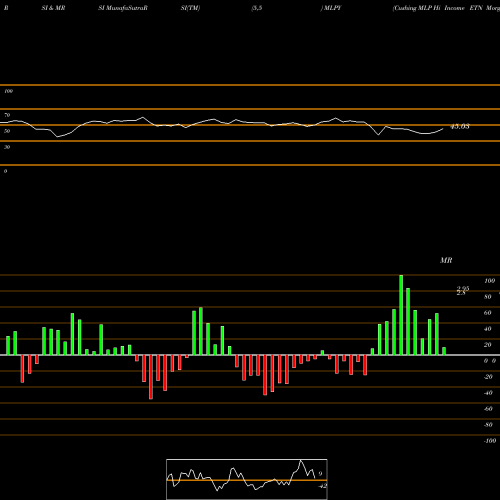Click the tallest green MR bar

[401, 315]
